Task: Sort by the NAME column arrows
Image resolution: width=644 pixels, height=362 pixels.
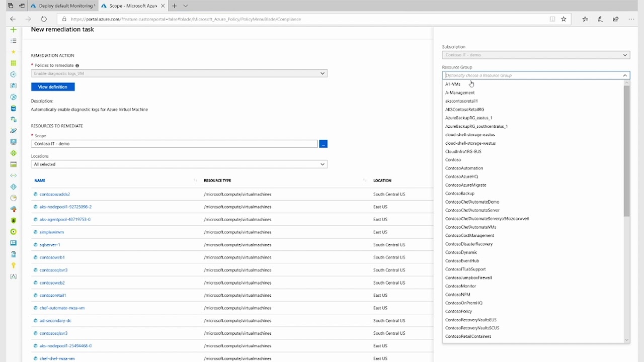Action: pos(195,180)
